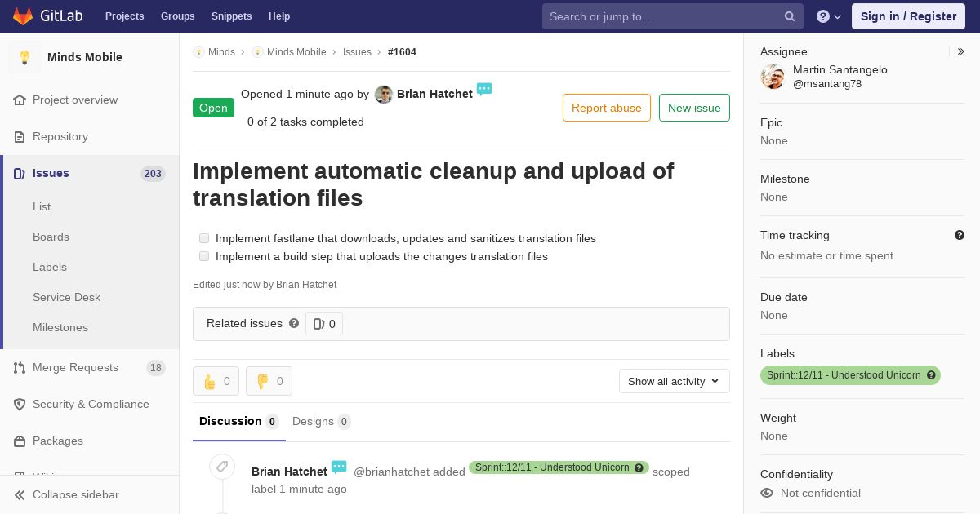
Task: Click the New issue button
Action: 694,108
